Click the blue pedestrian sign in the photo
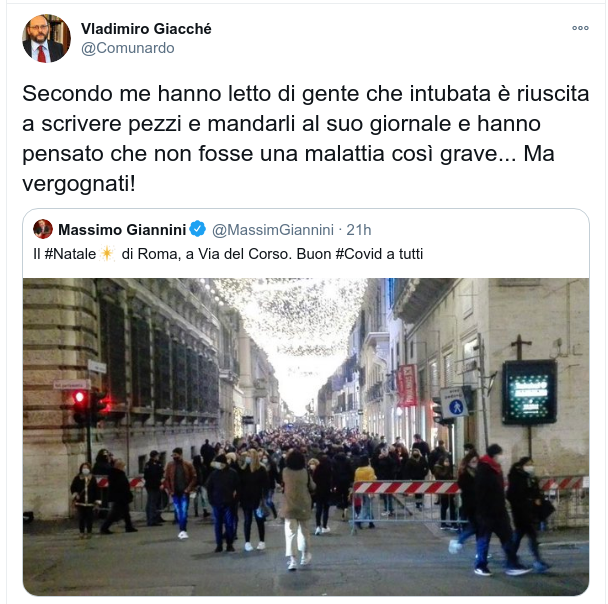The width and height of the screenshot is (608, 604). click(454, 404)
